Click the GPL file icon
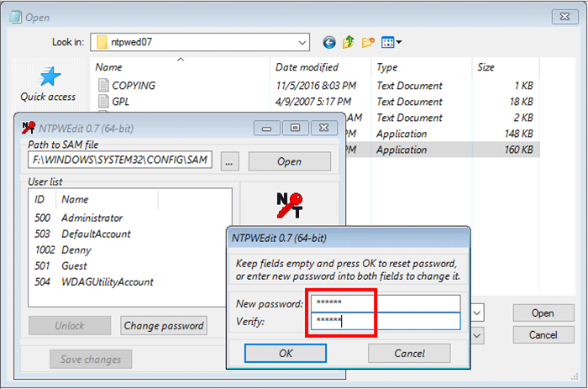Screen dimensions: 588x389 tap(103, 102)
